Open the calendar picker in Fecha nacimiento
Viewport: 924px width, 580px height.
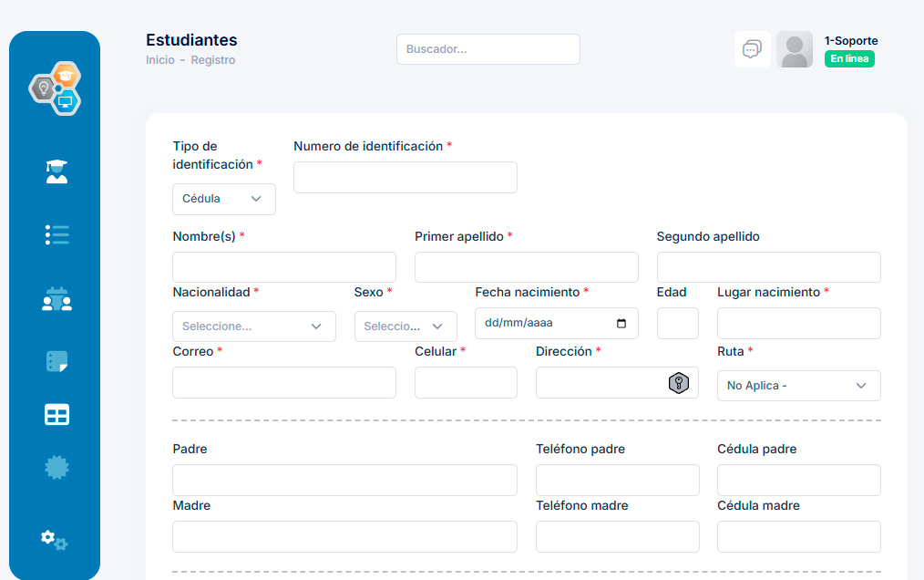[x=621, y=323]
